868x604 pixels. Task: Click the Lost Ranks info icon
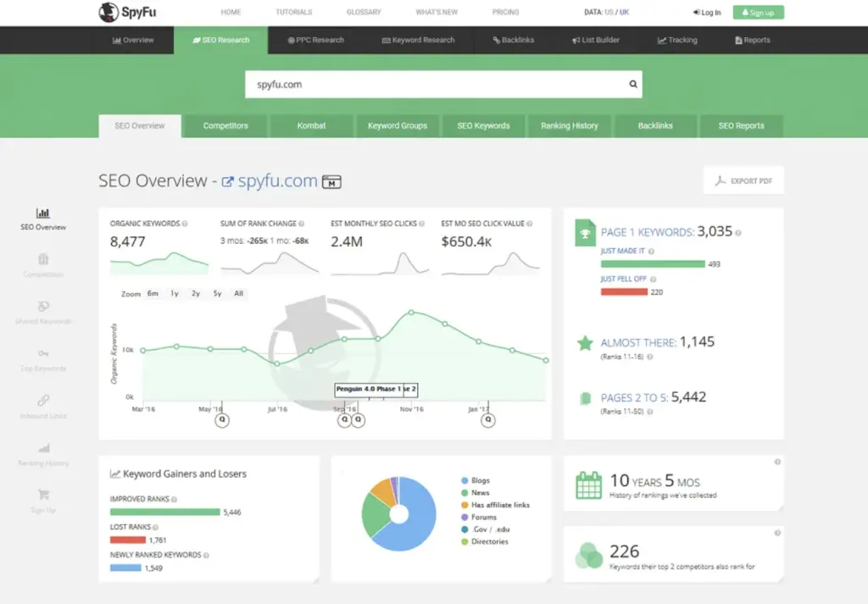point(156,528)
